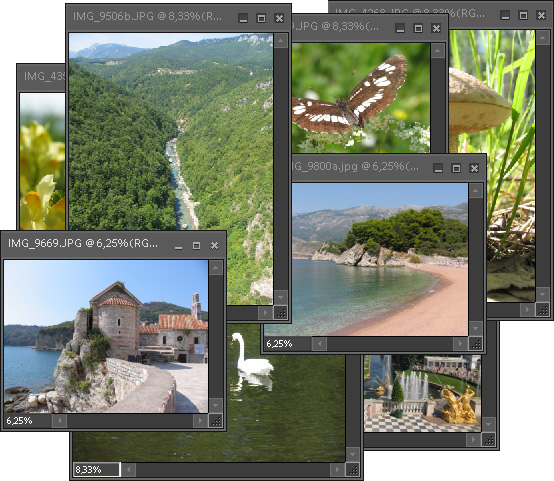This screenshot has height=481, width=554.
Task: Click the butterfly window title bar text
Action: click(x=335, y=26)
